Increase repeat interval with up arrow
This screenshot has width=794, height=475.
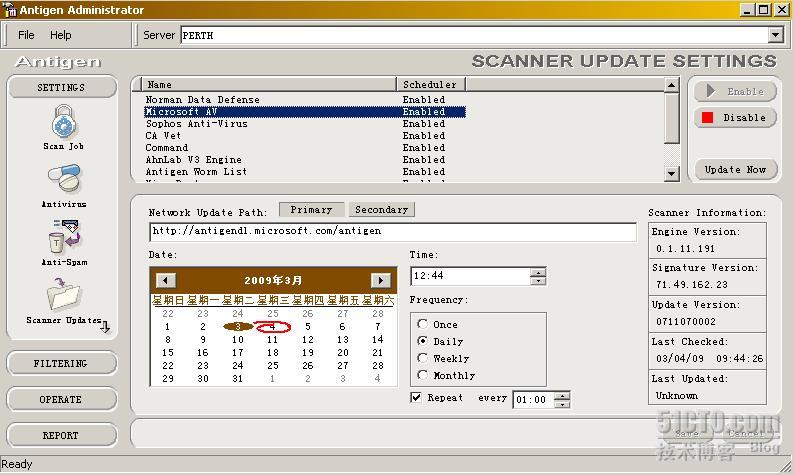click(562, 395)
